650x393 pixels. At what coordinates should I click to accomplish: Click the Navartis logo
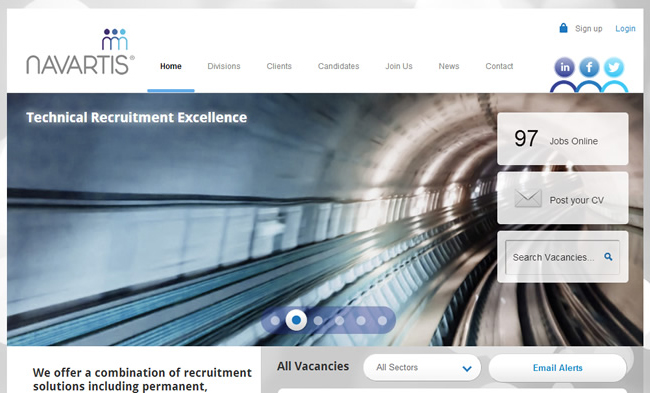point(80,52)
